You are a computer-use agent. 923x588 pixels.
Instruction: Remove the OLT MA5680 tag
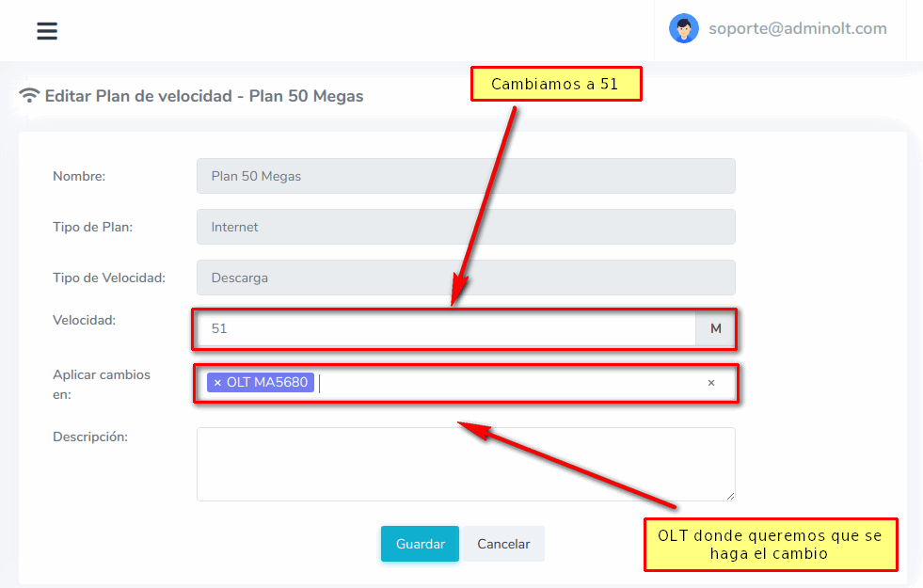pyautogui.click(x=217, y=383)
